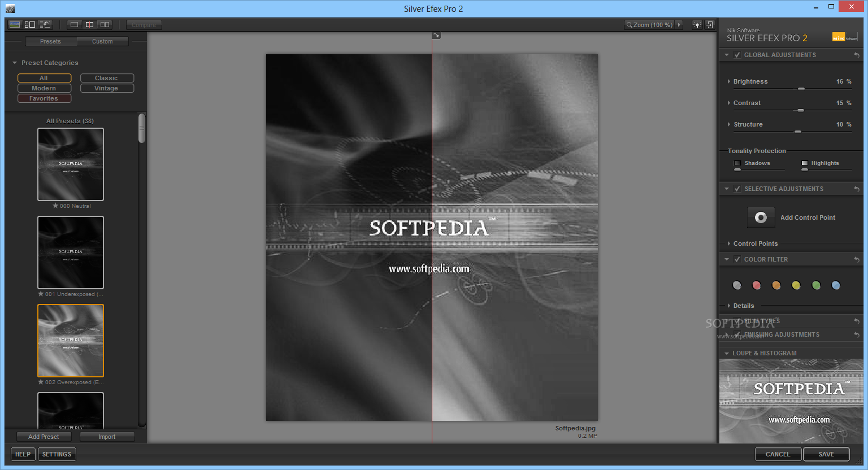868x470 pixels.
Task: Click the Brightness slider handle
Action: tap(801, 89)
